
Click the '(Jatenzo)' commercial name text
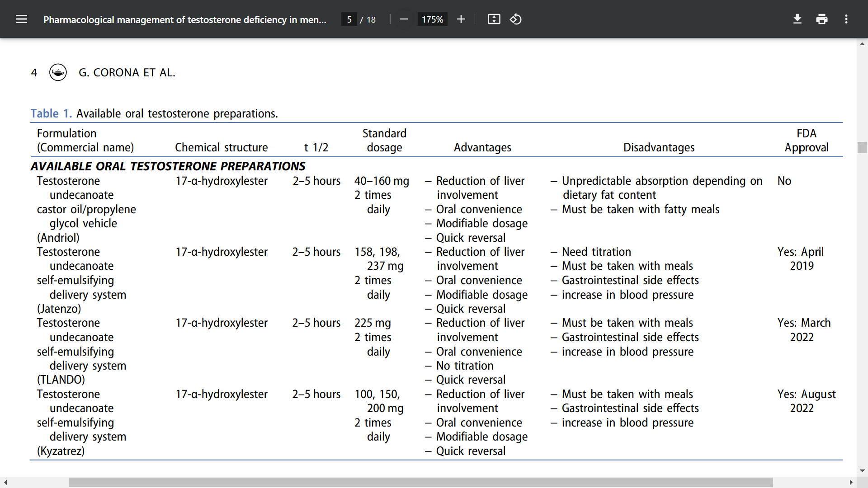click(x=59, y=309)
